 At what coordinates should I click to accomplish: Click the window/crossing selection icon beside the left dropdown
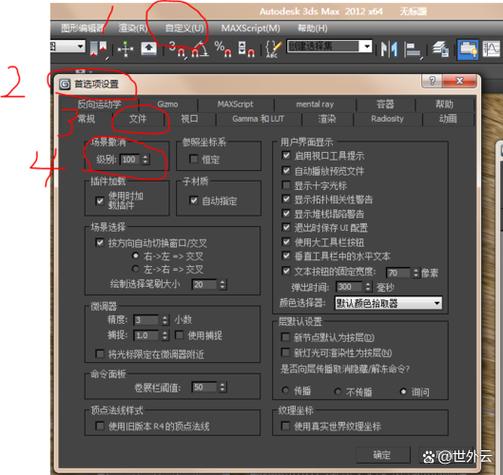tap(99, 49)
